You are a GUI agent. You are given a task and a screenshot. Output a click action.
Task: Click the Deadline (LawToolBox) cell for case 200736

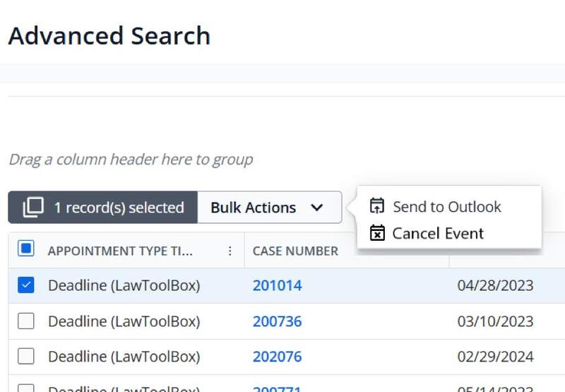[x=124, y=321]
